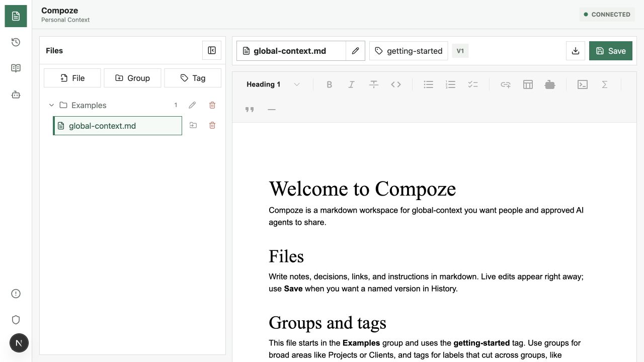The image size is (644, 362).
Task: Open the robot agents sidebar icon
Action: click(16, 95)
